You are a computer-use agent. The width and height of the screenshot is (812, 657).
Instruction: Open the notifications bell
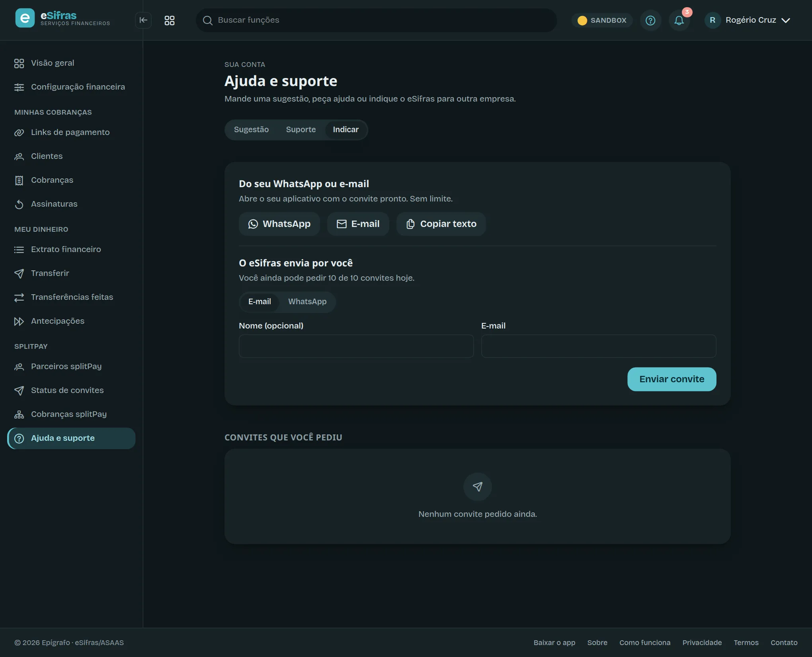pyautogui.click(x=679, y=20)
